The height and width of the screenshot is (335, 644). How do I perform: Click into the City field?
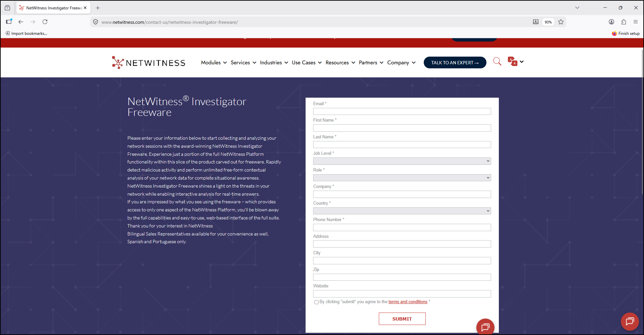(x=402, y=261)
